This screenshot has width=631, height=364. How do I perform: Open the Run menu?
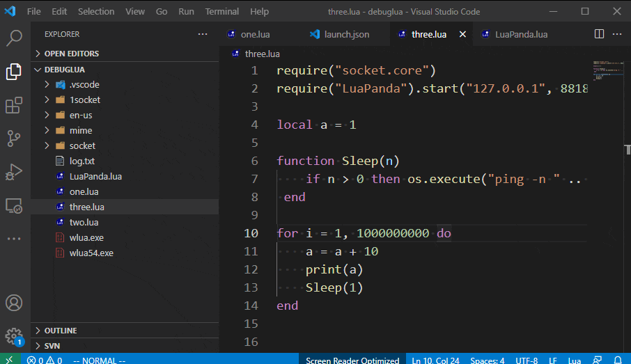[187, 11]
